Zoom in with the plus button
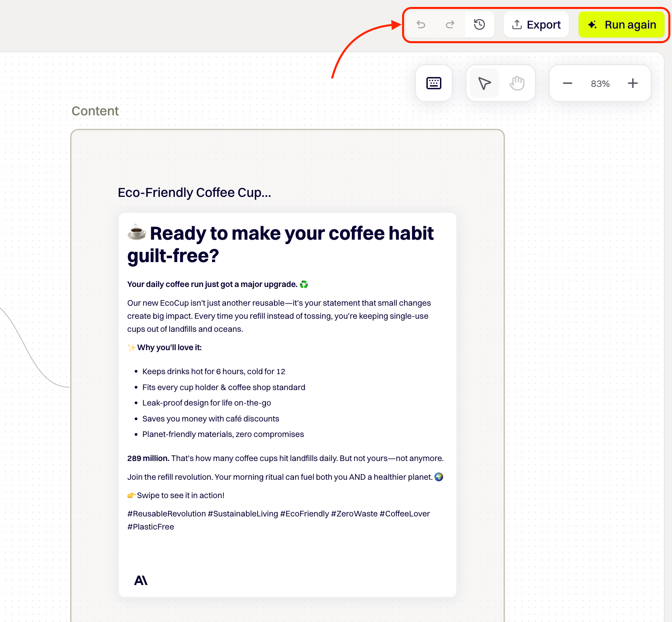Viewport: 672px width, 622px height. 633,84
